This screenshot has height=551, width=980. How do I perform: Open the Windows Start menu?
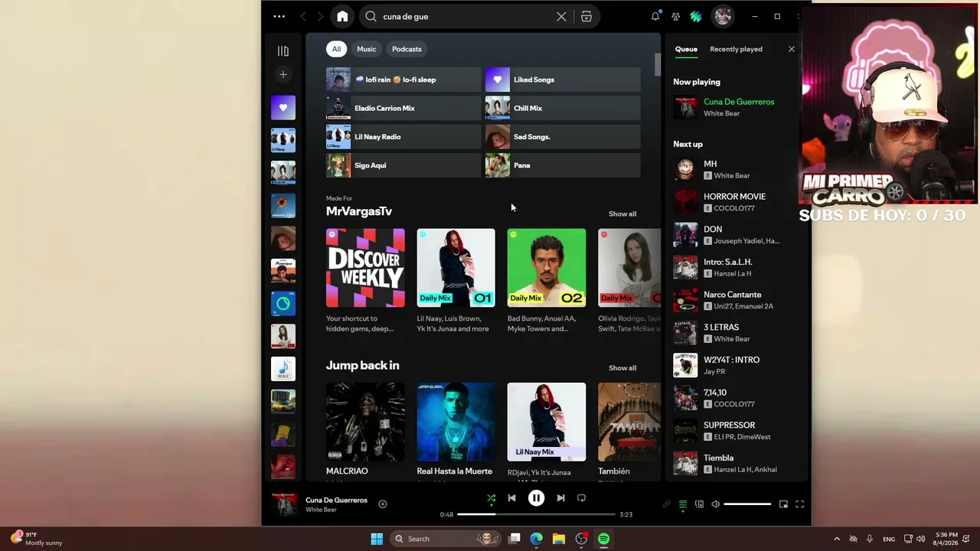pyautogui.click(x=377, y=539)
